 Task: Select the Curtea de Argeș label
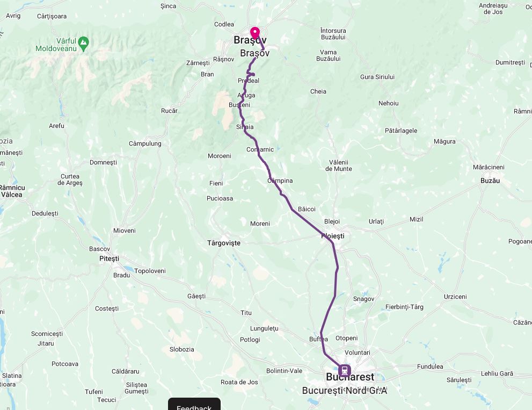pyautogui.click(x=70, y=179)
